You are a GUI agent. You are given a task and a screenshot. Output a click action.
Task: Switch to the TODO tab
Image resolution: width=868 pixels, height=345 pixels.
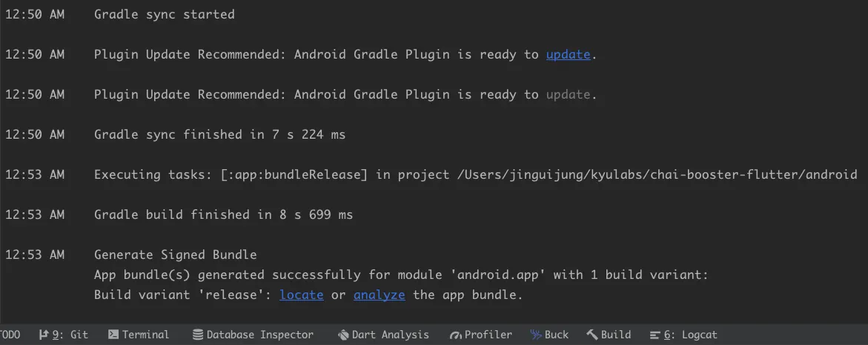point(10,335)
